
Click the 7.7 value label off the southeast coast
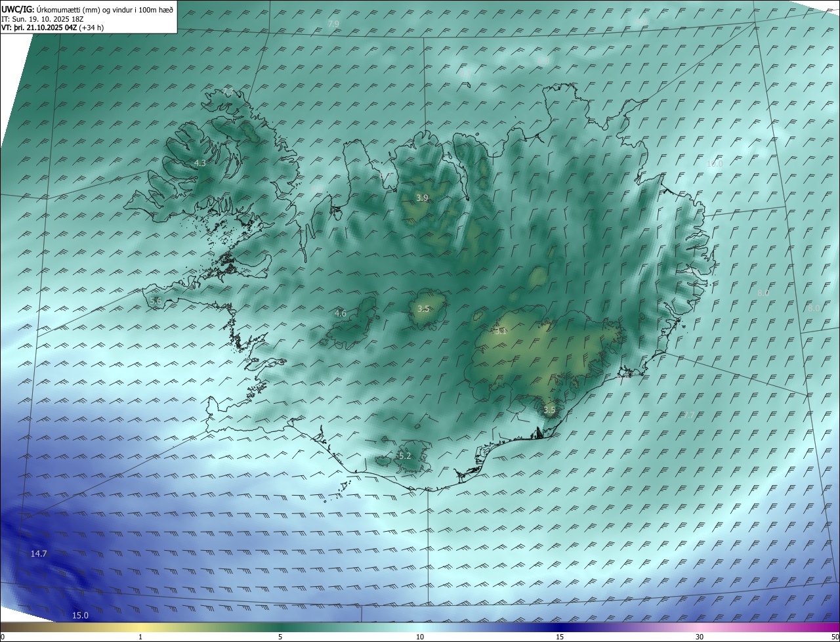688,415
